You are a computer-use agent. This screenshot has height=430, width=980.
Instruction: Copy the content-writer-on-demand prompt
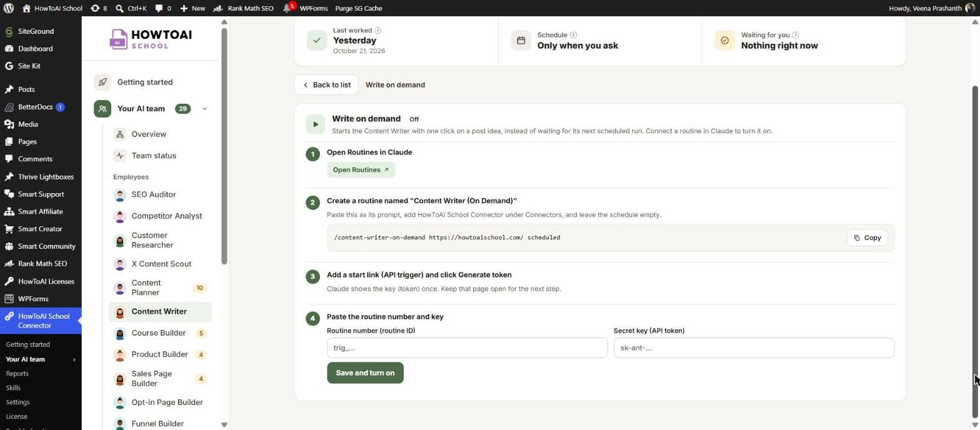point(867,238)
